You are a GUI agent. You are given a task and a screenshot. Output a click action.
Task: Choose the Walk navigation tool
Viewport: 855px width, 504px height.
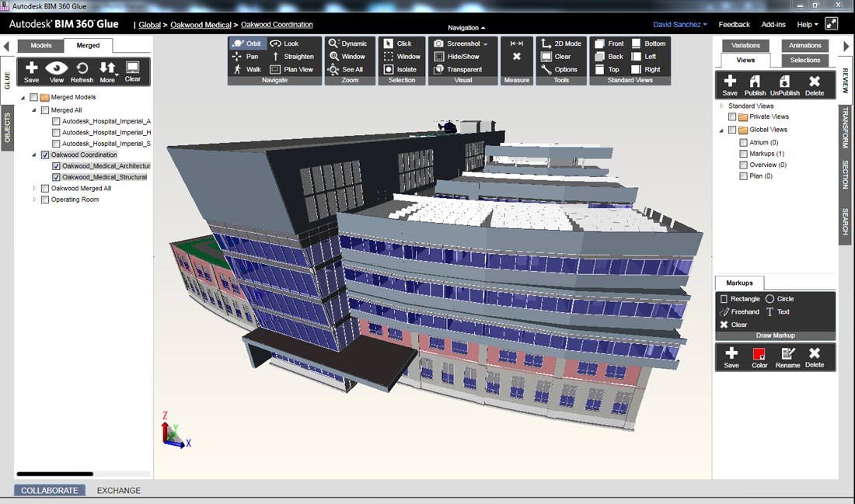[247, 70]
